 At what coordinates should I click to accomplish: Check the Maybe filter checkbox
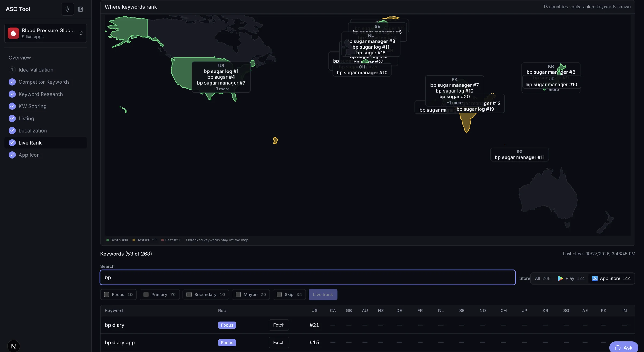(238, 295)
